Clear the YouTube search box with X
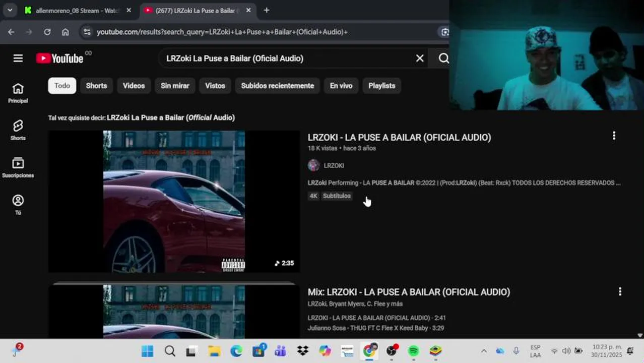 click(x=420, y=58)
